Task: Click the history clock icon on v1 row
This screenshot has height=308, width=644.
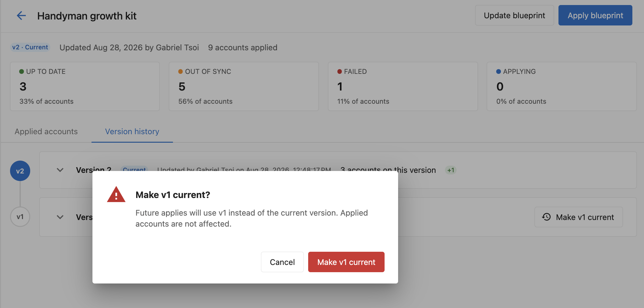Action: (x=547, y=217)
